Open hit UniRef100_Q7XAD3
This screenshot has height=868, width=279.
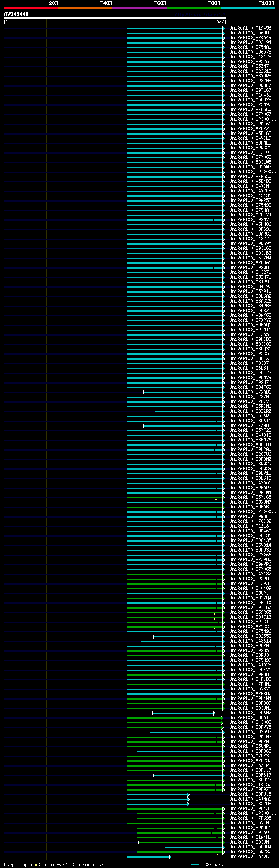coord(250,425)
